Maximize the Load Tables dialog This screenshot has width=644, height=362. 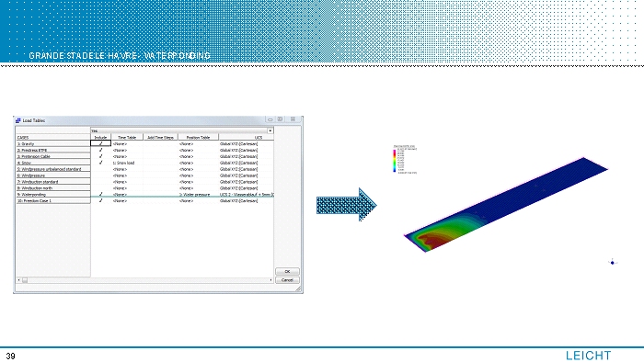click(x=280, y=119)
